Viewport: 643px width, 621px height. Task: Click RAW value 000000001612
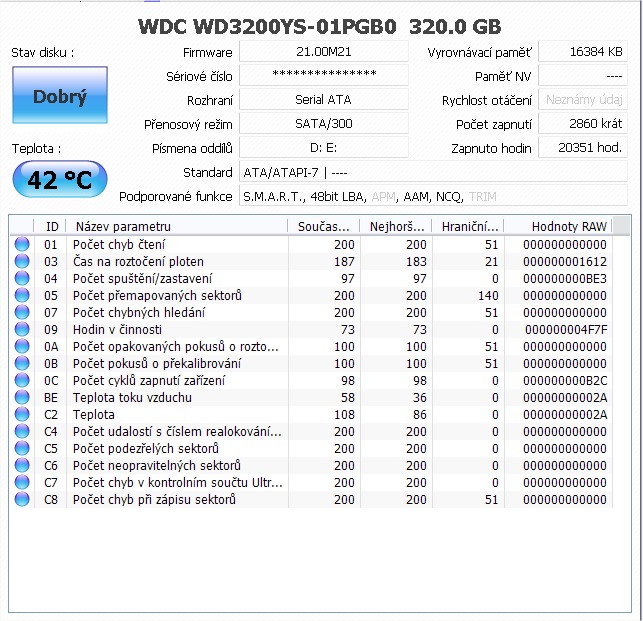[565, 262]
